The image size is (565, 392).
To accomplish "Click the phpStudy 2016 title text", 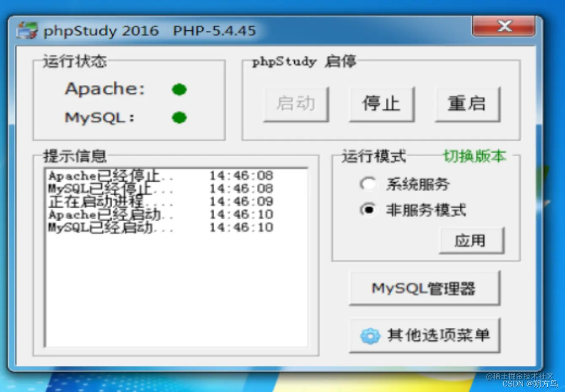I will (101, 31).
